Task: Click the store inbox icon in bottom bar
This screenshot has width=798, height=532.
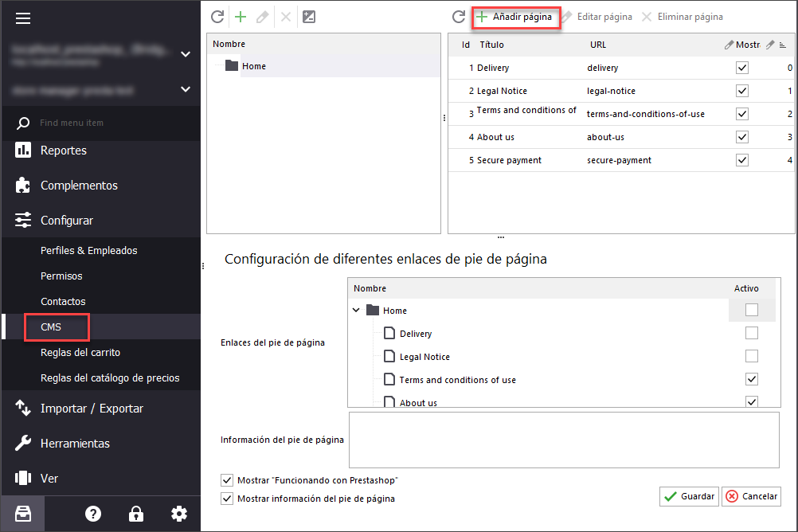Action: click(23, 514)
